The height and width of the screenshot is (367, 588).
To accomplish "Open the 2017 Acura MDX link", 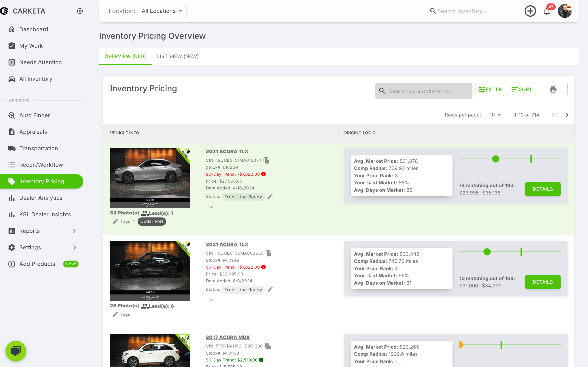I will pyautogui.click(x=228, y=337).
